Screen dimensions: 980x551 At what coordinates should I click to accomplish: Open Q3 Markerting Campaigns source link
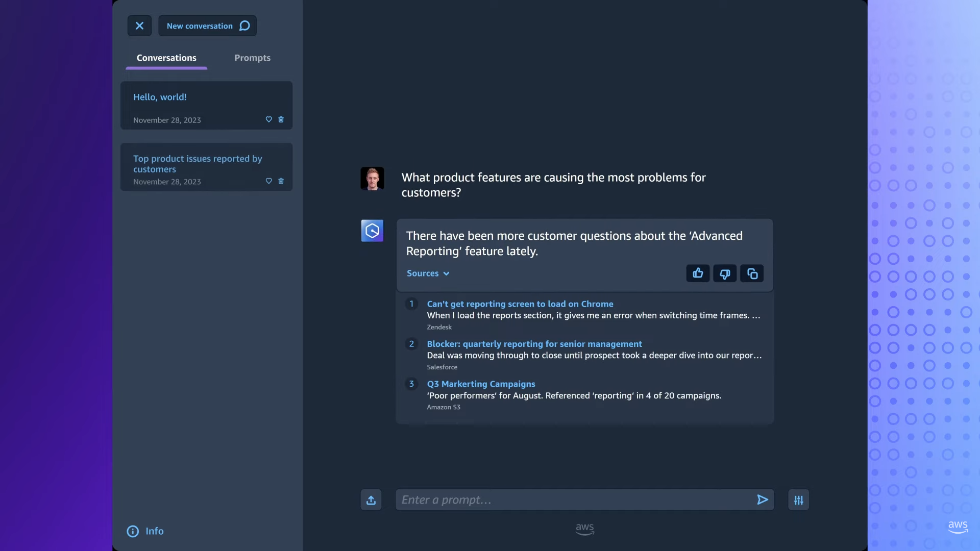(x=481, y=384)
